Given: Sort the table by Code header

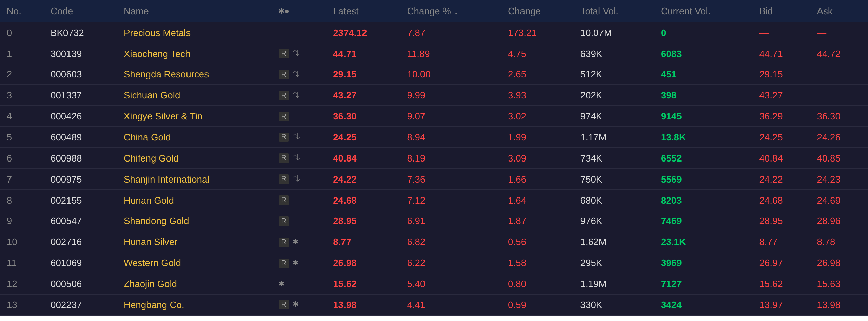Looking at the screenshot, I should [x=62, y=11].
